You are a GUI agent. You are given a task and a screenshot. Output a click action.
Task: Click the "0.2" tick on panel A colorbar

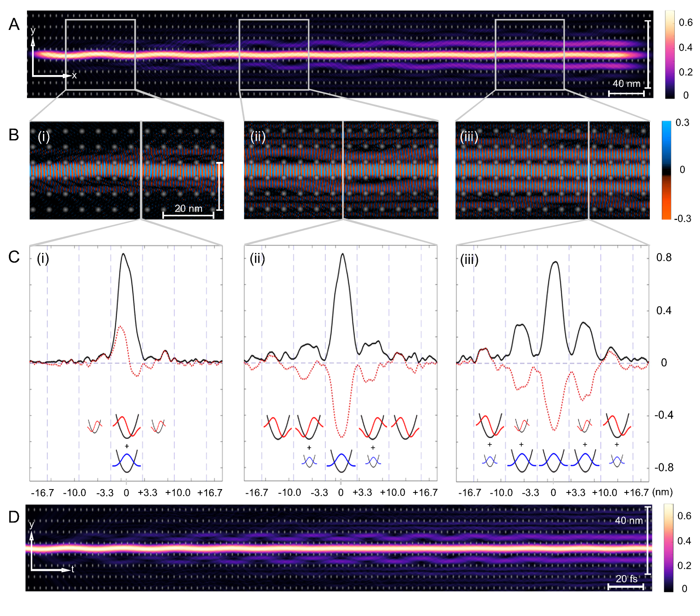tap(686, 72)
